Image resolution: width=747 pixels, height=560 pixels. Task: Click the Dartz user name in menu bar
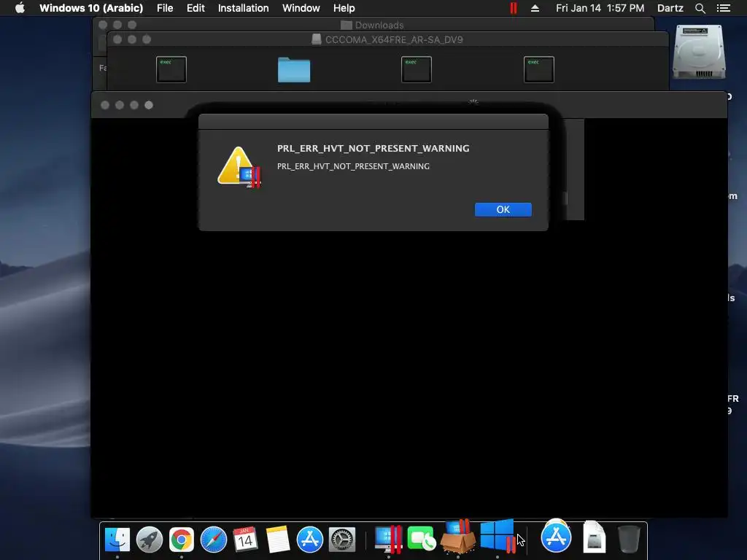point(670,8)
